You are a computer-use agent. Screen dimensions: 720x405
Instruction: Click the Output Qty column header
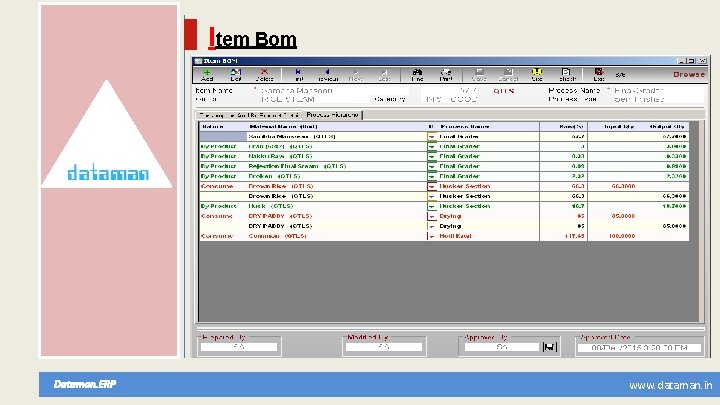click(663, 126)
